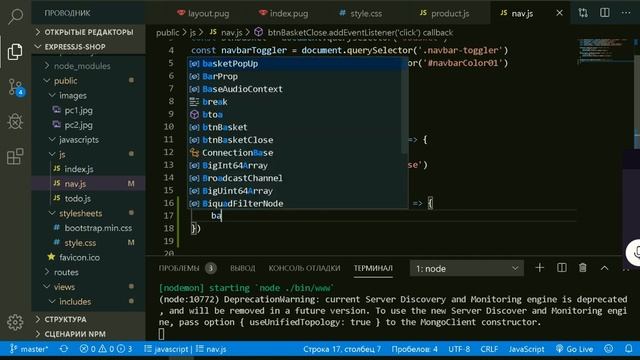Viewport: 640px width, 360px height.
Task: Select the ТЕРМИНАЛ panel tab
Action: point(373,268)
